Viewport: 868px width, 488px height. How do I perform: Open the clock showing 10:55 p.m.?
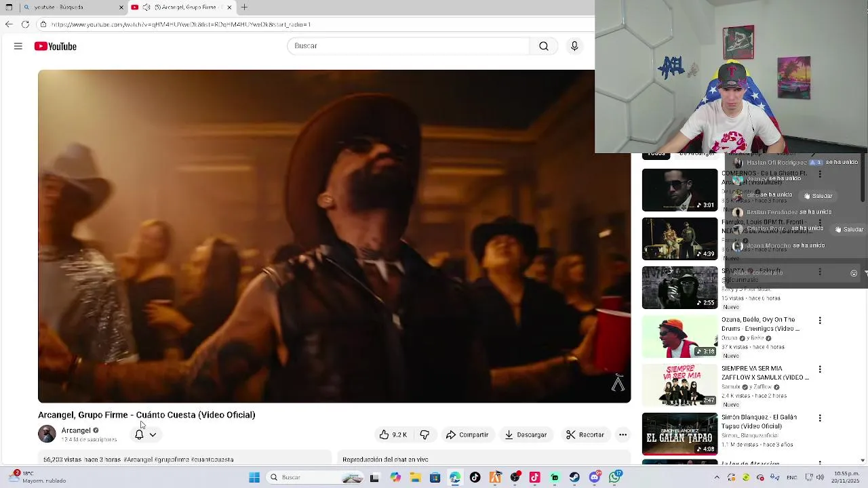[847, 477]
